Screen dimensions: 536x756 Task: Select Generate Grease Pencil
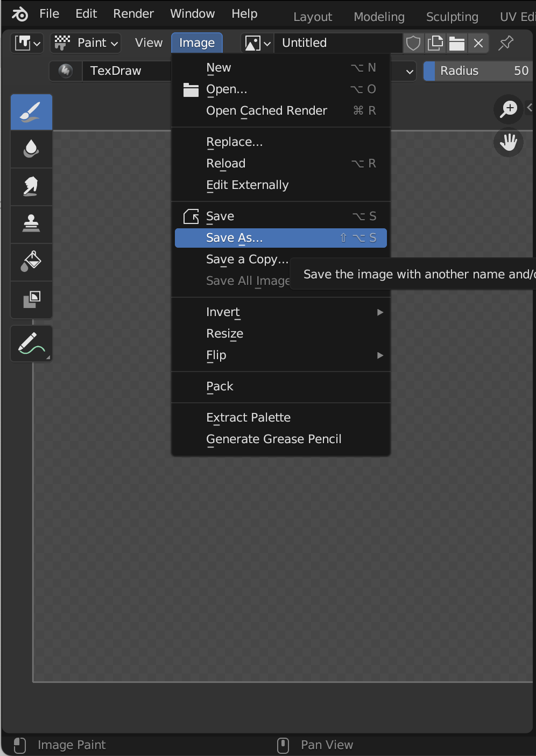click(281, 439)
